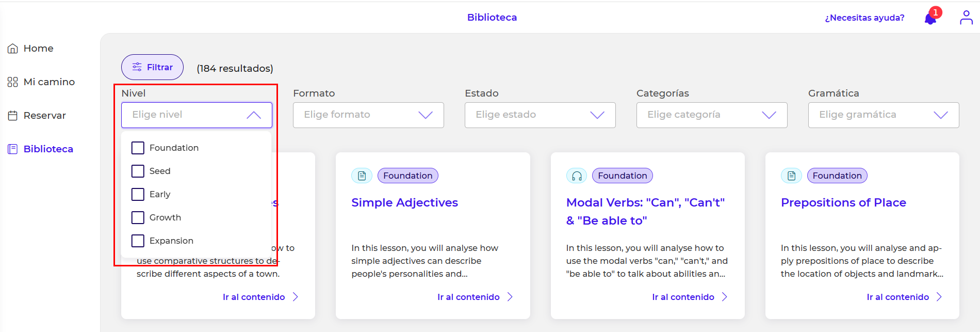The width and height of the screenshot is (980, 332).
Task: Expand the Elige estado dropdown
Action: click(x=540, y=115)
